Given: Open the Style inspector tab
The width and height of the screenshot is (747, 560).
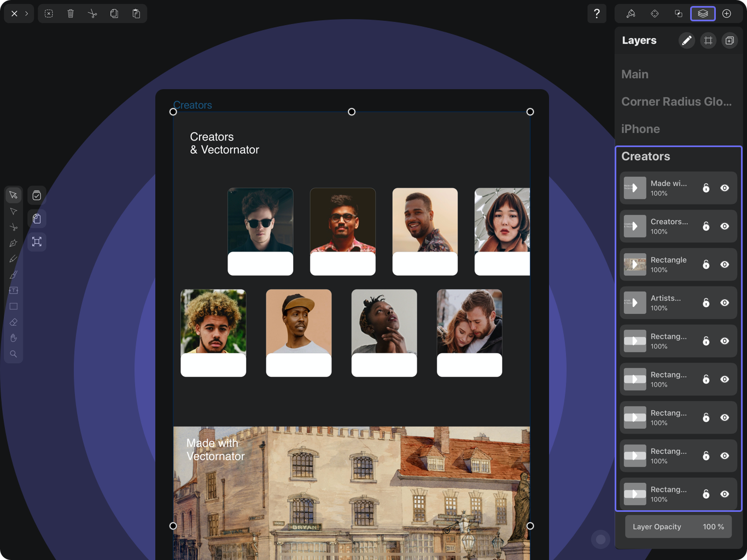Looking at the screenshot, I should coord(631,14).
